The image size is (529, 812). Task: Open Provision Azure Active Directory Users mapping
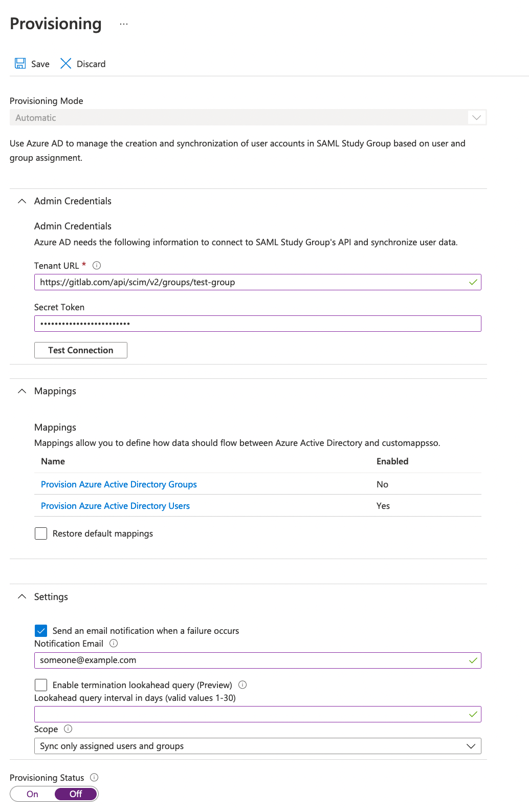point(115,505)
